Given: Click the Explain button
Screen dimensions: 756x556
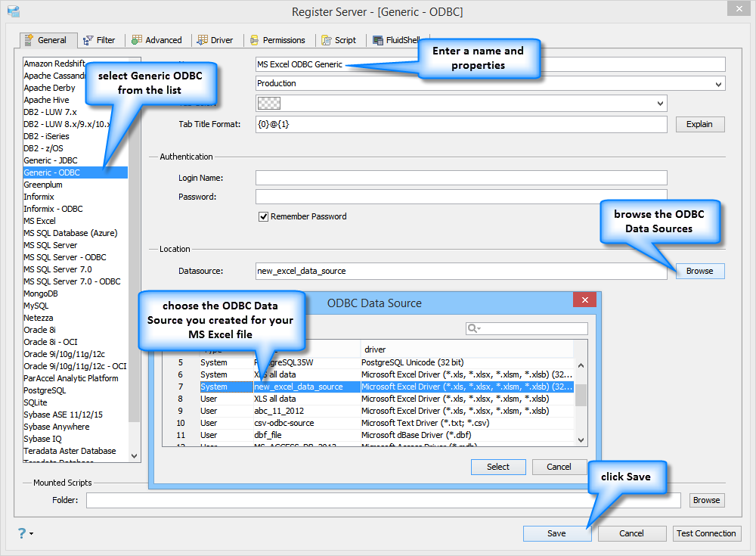Looking at the screenshot, I should pos(699,124).
